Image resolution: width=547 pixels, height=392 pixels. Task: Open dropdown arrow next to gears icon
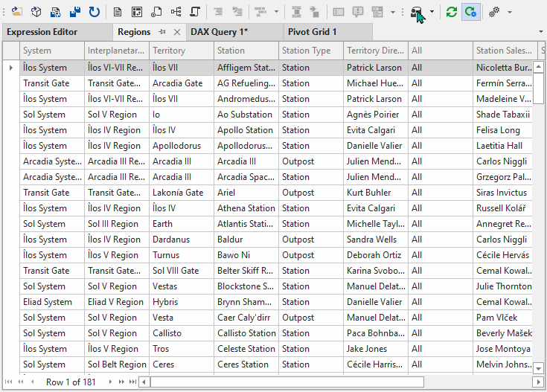point(510,12)
